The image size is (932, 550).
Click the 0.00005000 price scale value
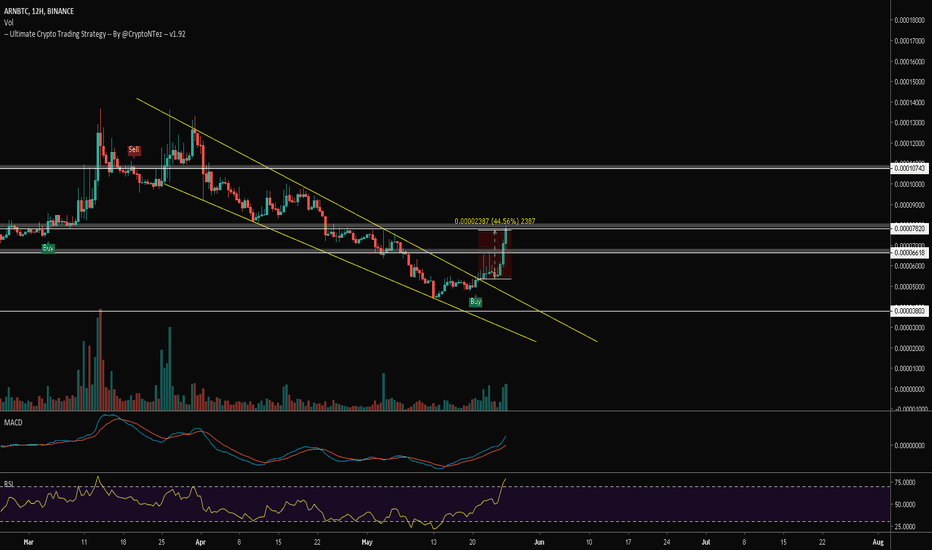tap(910, 287)
